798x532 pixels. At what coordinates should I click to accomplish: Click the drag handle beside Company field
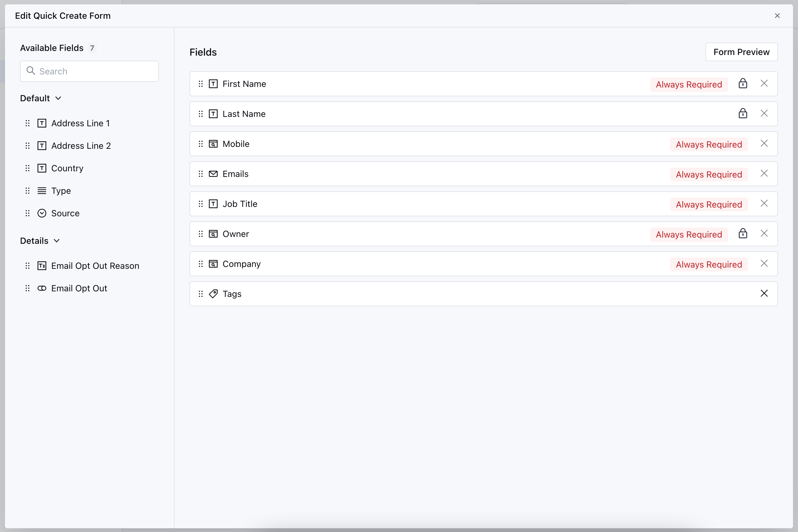(201, 263)
